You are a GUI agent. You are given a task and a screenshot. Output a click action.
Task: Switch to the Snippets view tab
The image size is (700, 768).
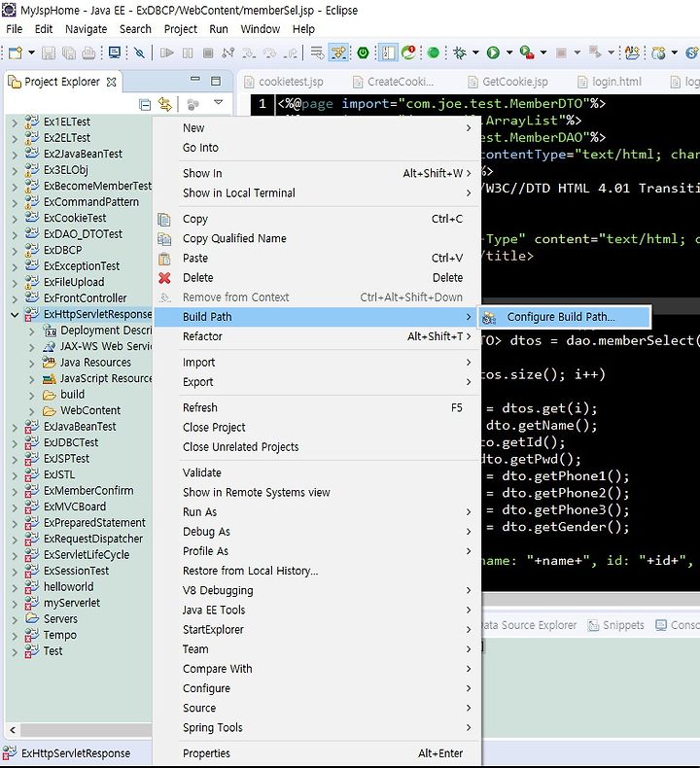coord(616,625)
